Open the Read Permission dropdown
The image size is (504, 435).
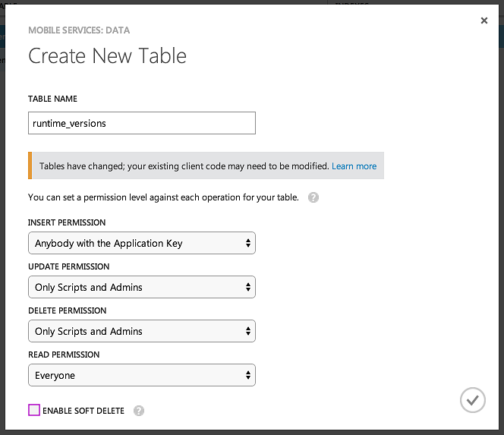pyautogui.click(x=142, y=375)
